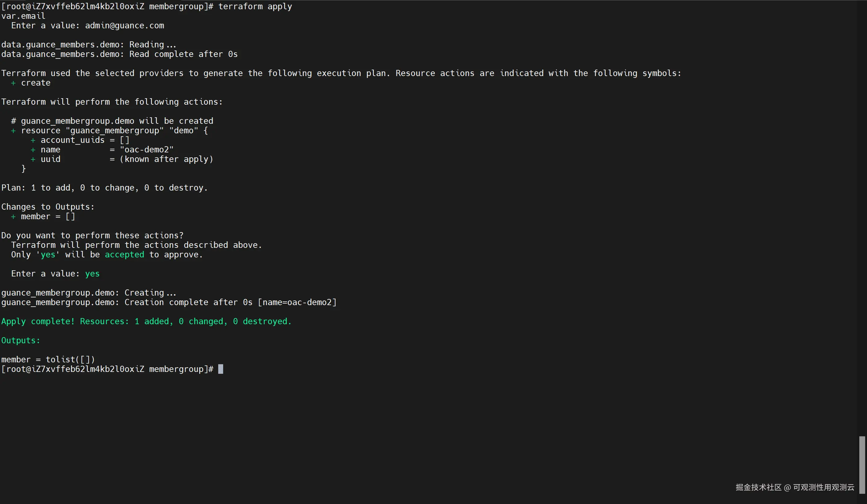Screen dimensions: 867x504
Task: Click the plus sign before 'uuid'
Action: [x=33, y=159]
